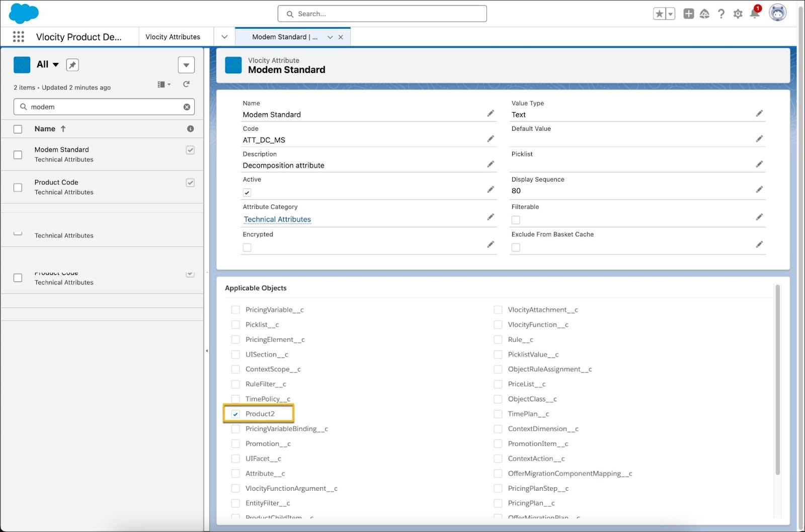The width and height of the screenshot is (805, 532).
Task: Open the Trailhead guidance icon
Action: pos(705,14)
